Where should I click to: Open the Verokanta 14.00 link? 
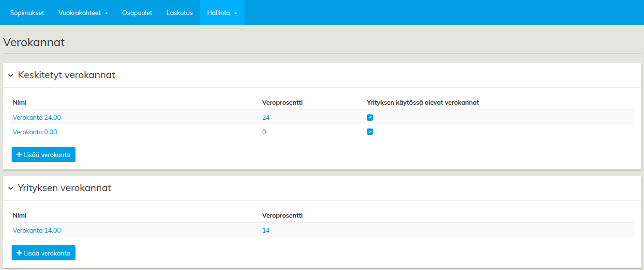pyautogui.click(x=37, y=230)
